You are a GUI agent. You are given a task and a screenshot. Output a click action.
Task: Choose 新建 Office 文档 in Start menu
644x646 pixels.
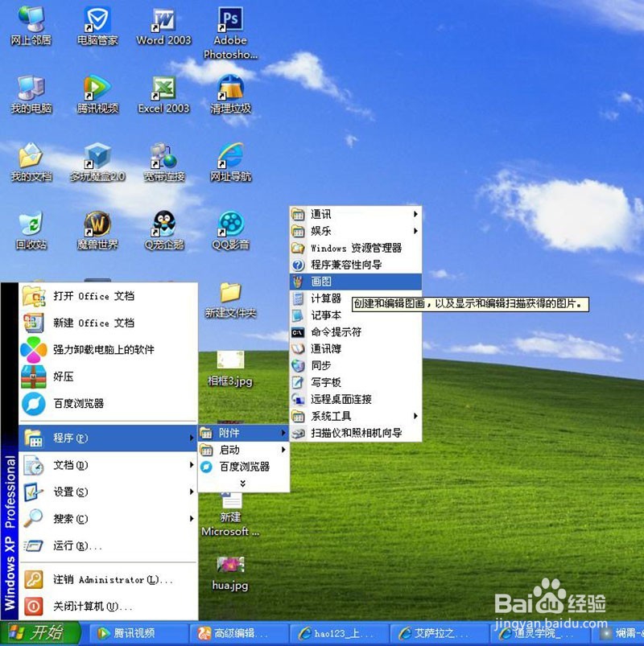108,323
